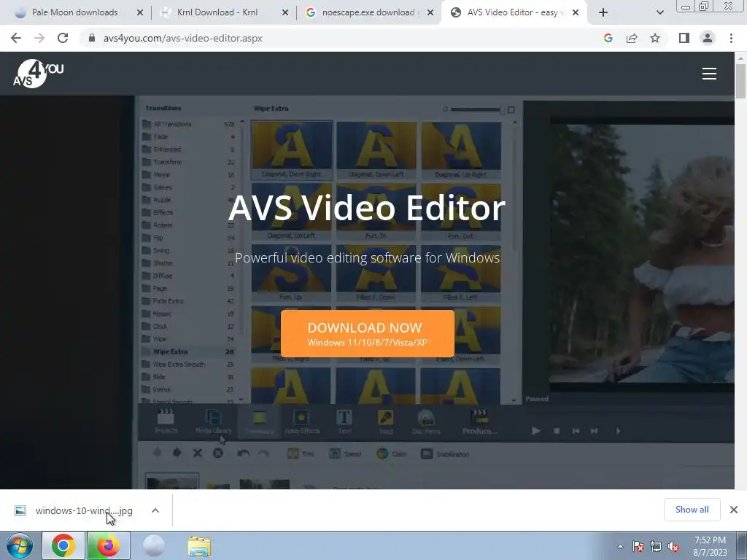Click the page vertical scrollbar thumb

tap(740, 81)
